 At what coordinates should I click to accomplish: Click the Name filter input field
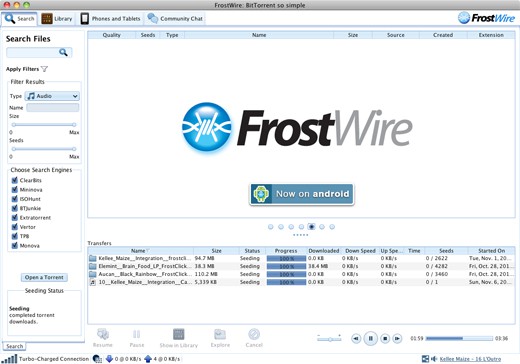[x=53, y=107]
